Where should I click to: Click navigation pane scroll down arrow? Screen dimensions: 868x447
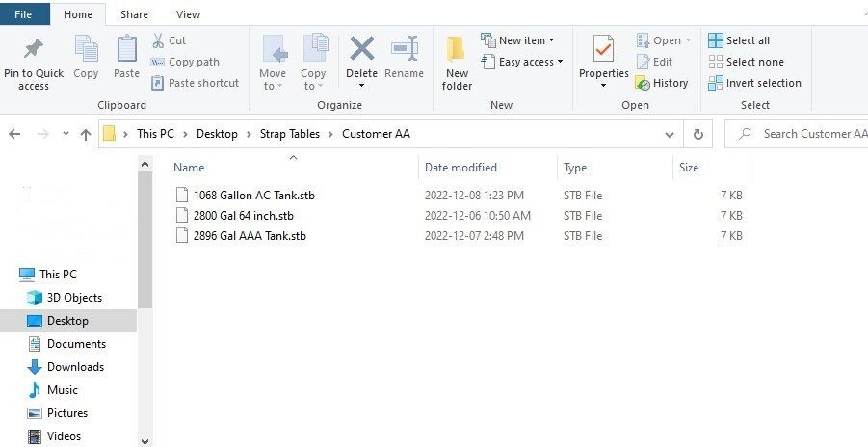(145, 441)
